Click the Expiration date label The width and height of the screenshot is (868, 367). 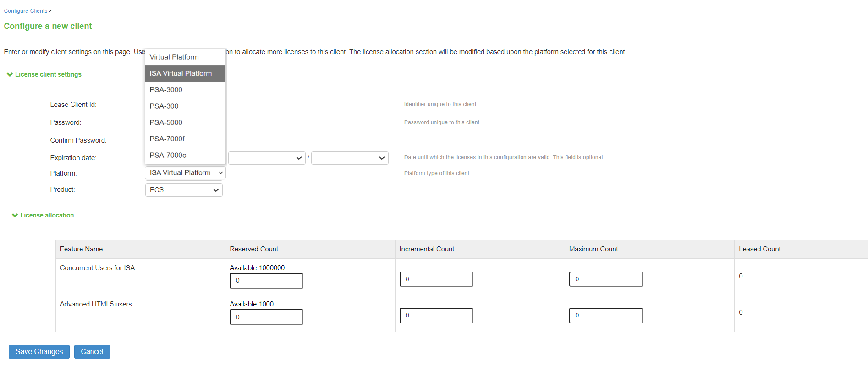(73, 158)
